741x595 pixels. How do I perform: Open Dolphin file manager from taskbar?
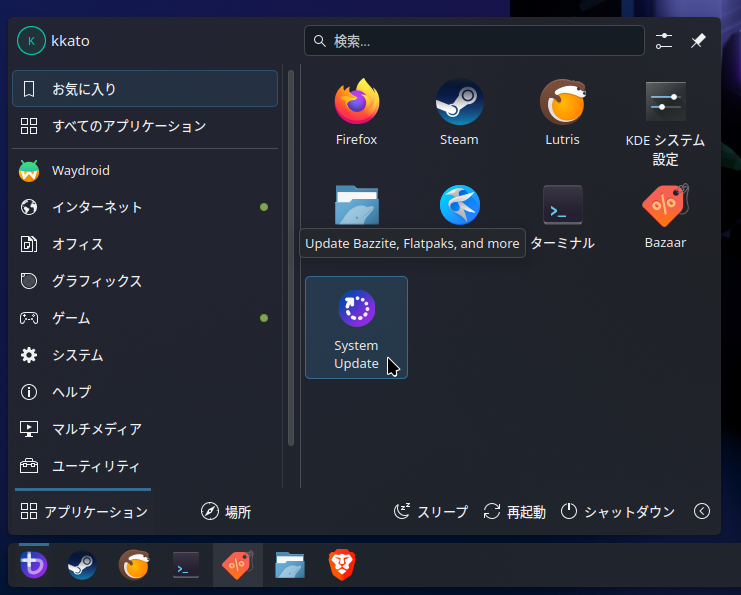point(290,565)
